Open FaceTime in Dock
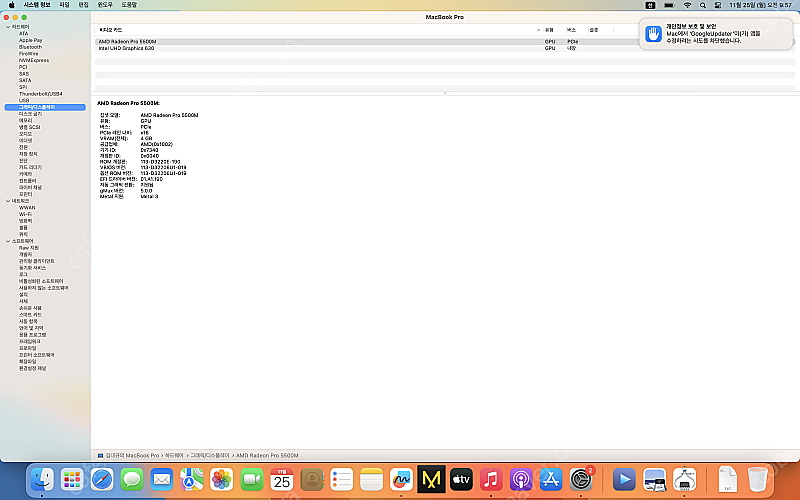The height and width of the screenshot is (500, 800). [x=252, y=480]
